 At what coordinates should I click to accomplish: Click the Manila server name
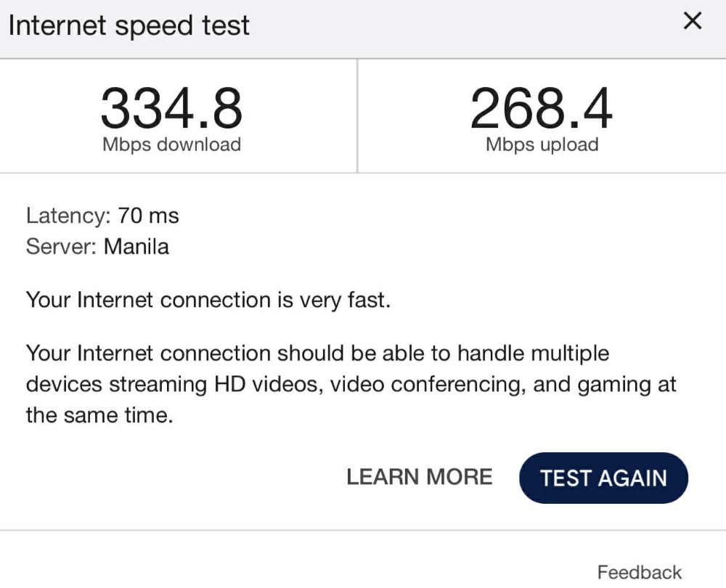(x=136, y=247)
